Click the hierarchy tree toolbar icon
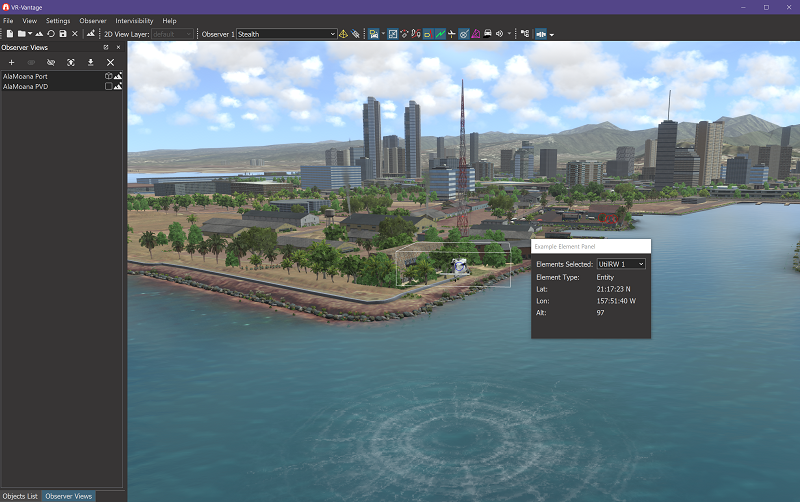The image size is (800, 502). pos(525,34)
